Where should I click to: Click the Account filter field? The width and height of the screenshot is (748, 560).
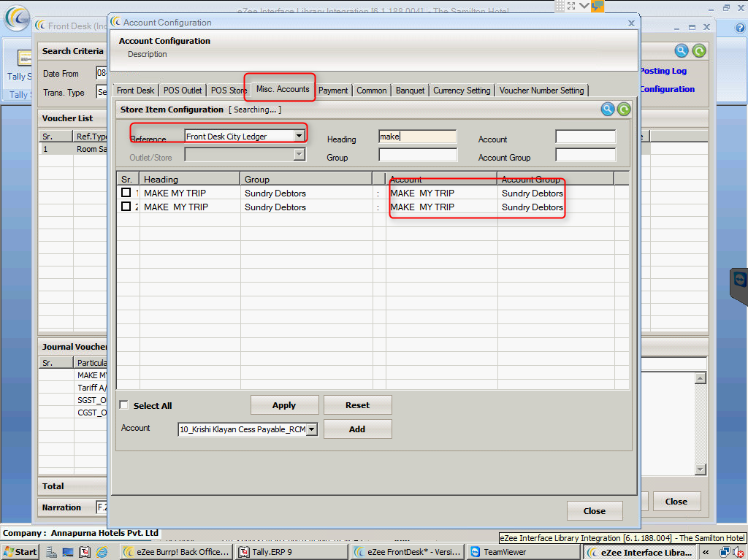pyautogui.click(x=585, y=137)
